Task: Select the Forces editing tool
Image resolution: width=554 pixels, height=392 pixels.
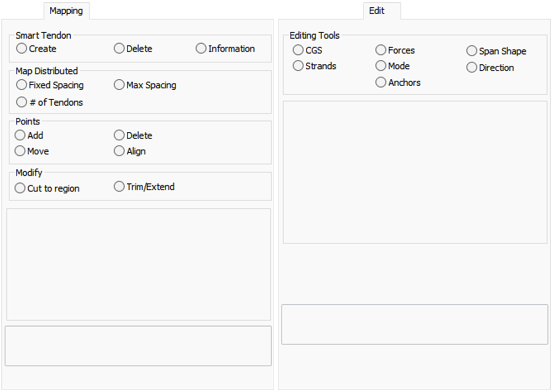Action: coord(381,50)
